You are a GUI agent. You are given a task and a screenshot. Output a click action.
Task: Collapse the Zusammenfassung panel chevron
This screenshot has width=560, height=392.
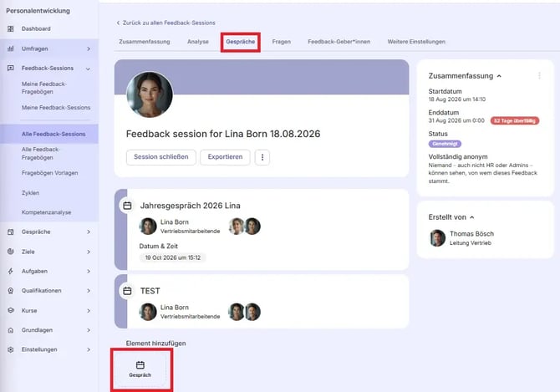499,76
